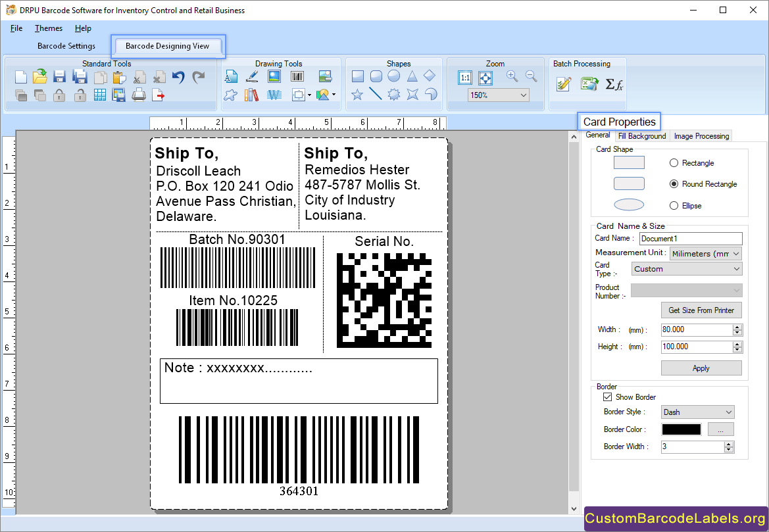
Task: Paste from clipboard icon
Action: point(119,78)
